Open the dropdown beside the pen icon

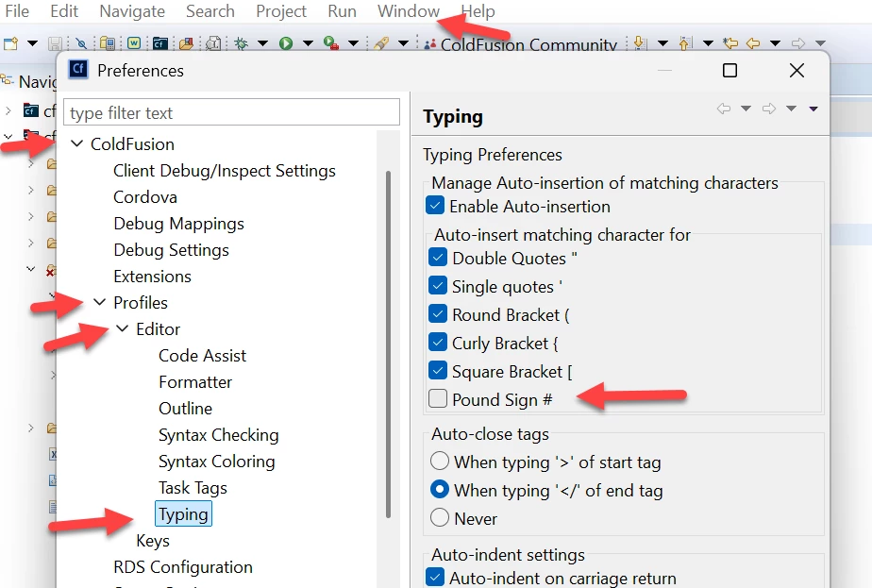click(404, 43)
